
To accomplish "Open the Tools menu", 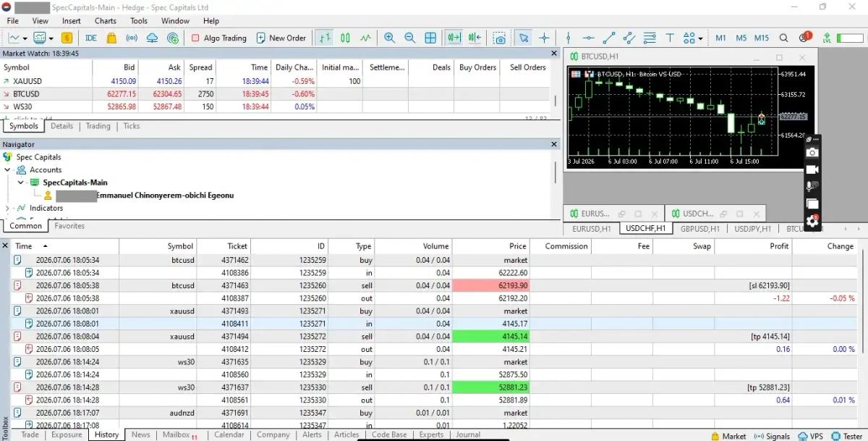I will (x=139, y=21).
